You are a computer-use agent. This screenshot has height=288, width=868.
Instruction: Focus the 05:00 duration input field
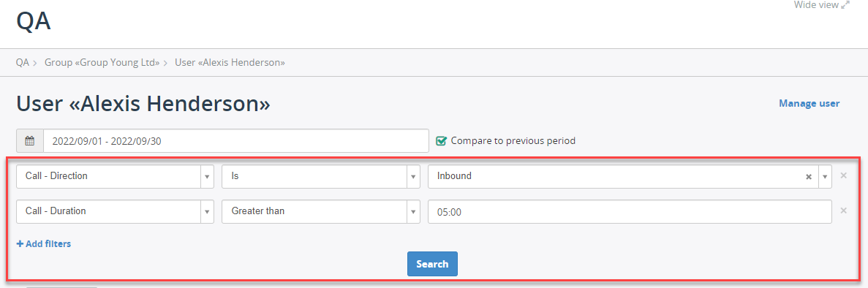630,211
